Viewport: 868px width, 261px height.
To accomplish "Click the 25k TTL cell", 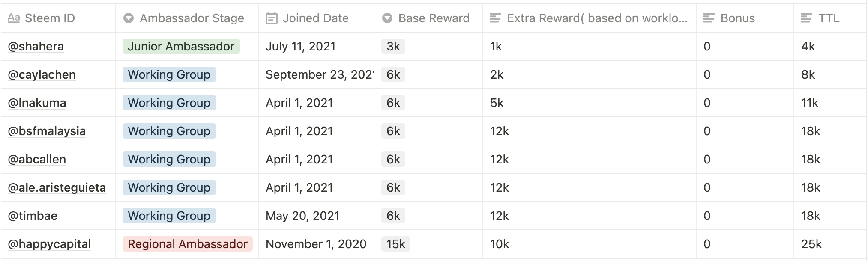I will tap(830, 244).
